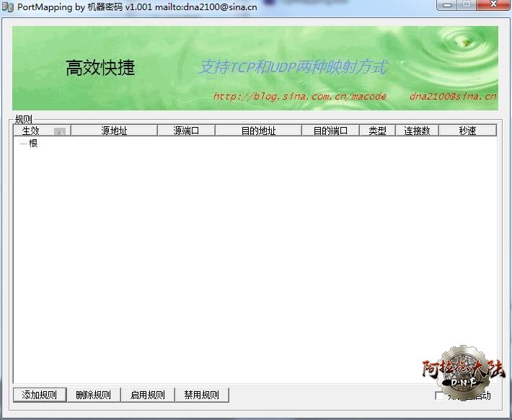Image resolution: width=512 pixels, height=420 pixels.
Task: Click the DNF gear logo watermark
Action: point(463,374)
